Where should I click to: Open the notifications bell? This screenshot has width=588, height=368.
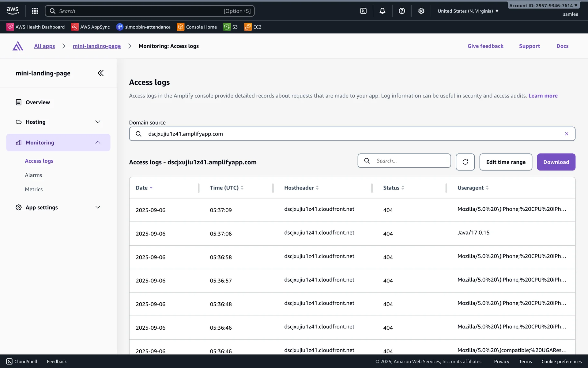pyautogui.click(x=383, y=11)
